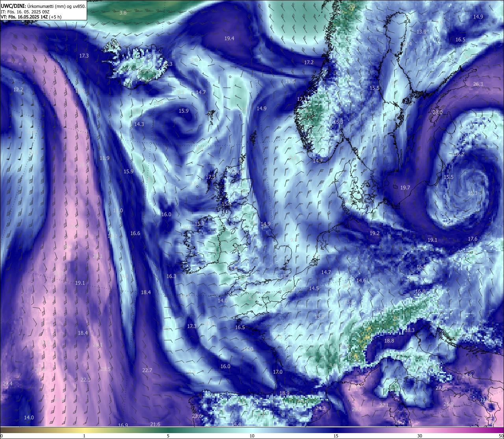Click the 0 label on the color scale
Screen dimensions: 504x439
pyautogui.click(x=2, y=436)
